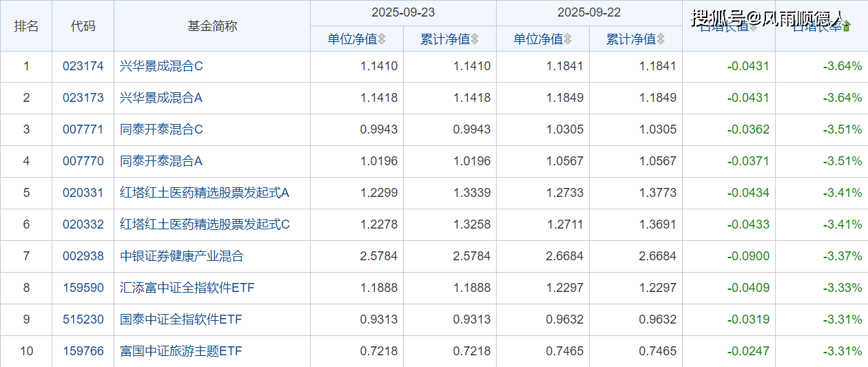Sort by 2025-09-23 累计净值 arrow icon
Screen dimensions: 868x367
[x=475, y=39]
